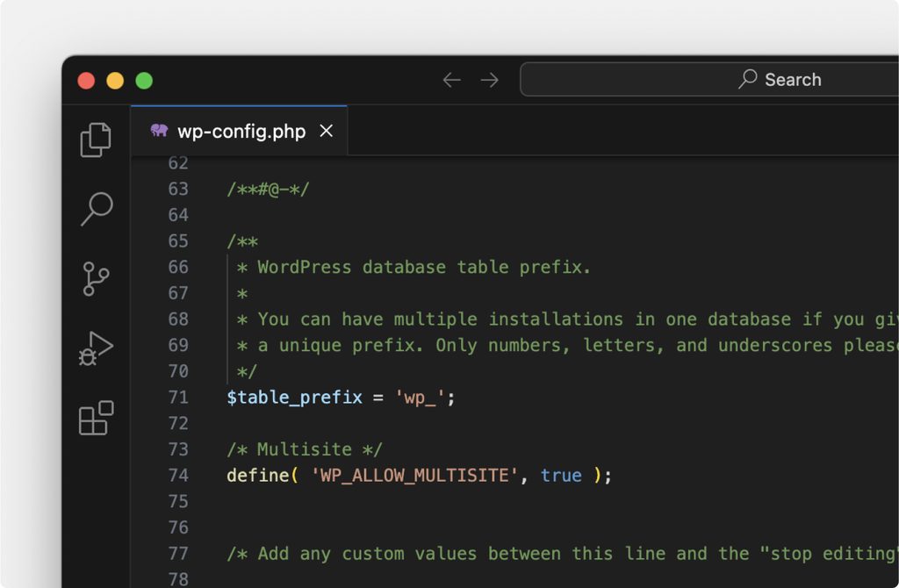This screenshot has width=899, height=588.
Task: Click the green fullscreen window button
Action: (x=144, y=80)
